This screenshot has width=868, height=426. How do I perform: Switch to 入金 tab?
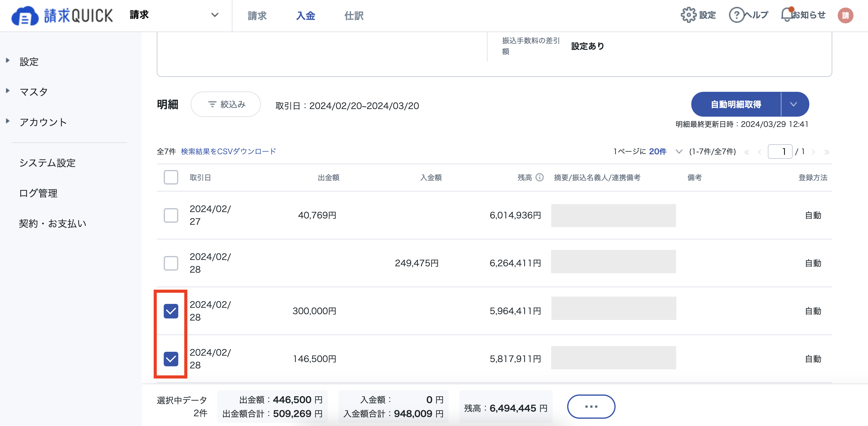pyautogui.click(x=306, y=16)
